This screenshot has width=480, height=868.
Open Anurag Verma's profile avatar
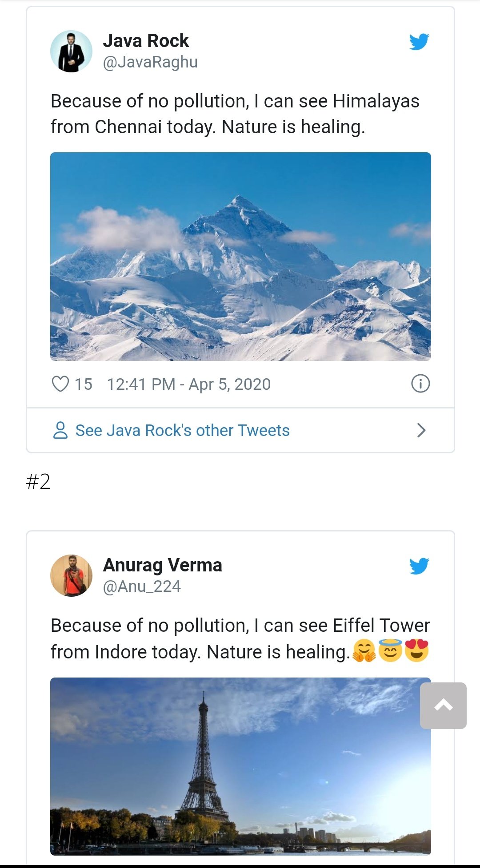[71, 575]
